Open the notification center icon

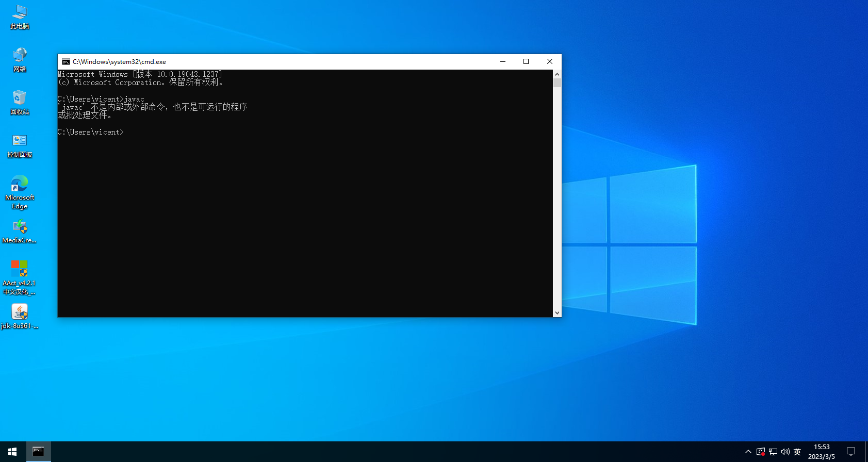click(x=851, y=452)
